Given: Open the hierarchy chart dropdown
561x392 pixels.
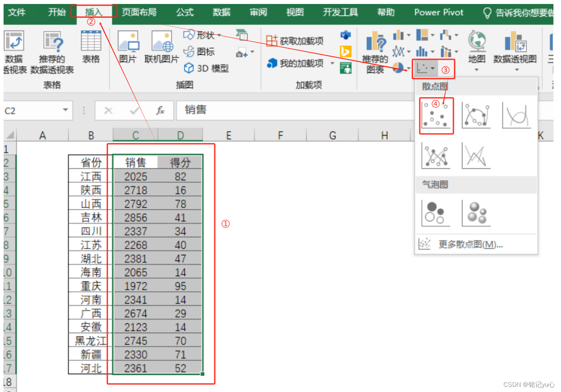Looking at the screenshot, I should 425,35.
